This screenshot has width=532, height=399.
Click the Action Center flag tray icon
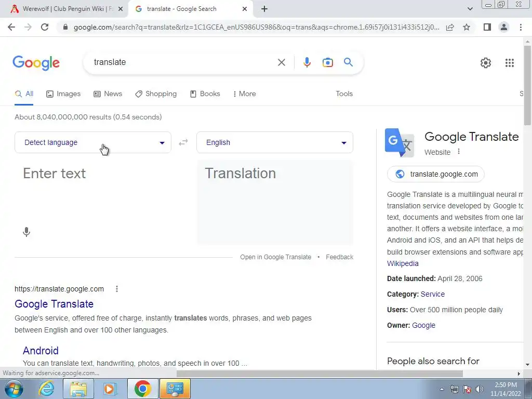pos(467,389)
